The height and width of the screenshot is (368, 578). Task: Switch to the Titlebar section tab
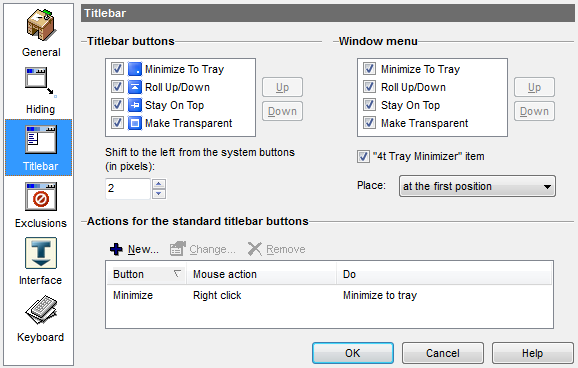[39, 147]
